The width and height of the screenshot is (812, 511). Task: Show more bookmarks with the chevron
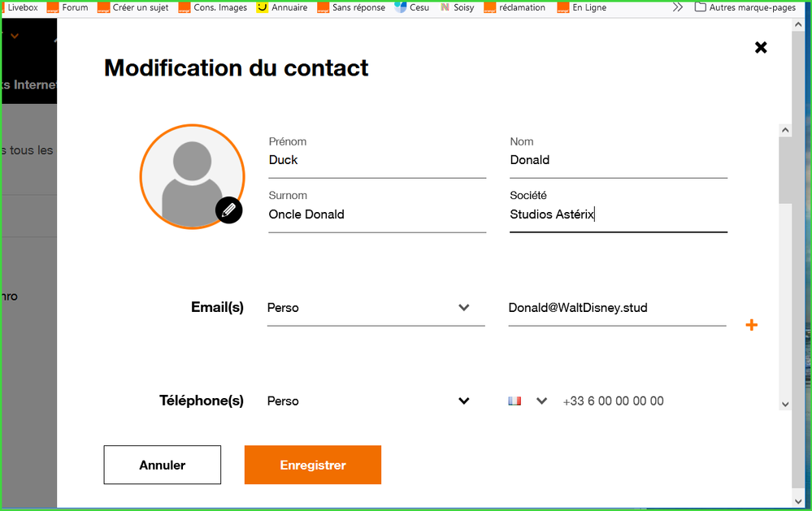click(x=677, y=7)
